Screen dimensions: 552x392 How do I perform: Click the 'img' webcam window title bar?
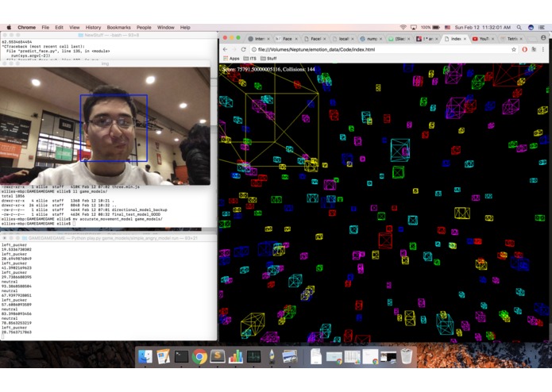[105, 63]
